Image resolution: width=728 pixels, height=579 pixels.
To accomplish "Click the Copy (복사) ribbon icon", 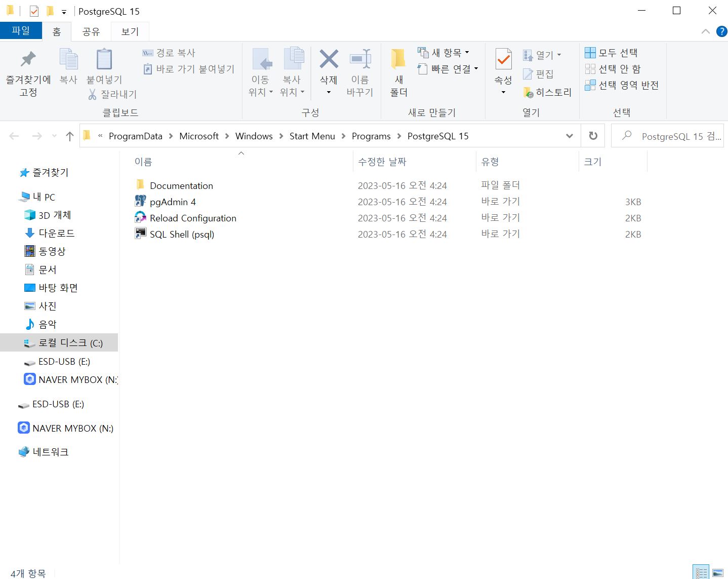I will [68, 60].
